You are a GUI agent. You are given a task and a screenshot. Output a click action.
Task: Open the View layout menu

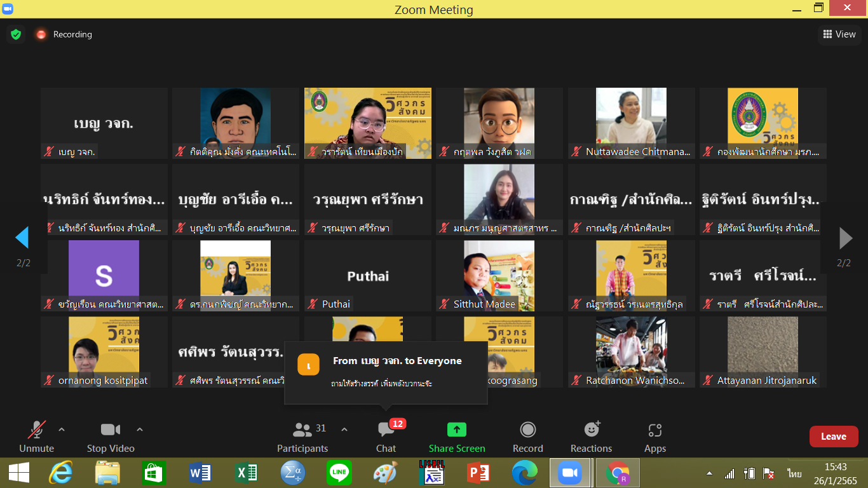click(839, 34)
